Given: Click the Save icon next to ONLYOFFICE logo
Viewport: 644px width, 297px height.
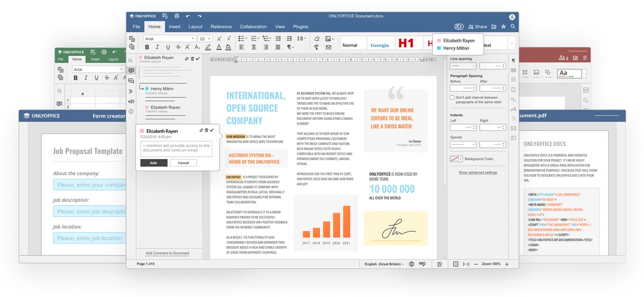Looking at the screenshot, I should click(x=165, y=16).
